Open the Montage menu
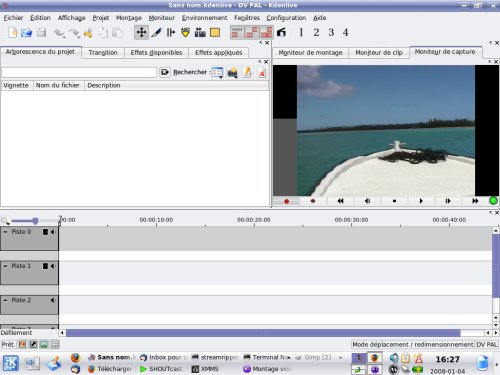Viewport: 500px width, 375px height. [129, 18]
